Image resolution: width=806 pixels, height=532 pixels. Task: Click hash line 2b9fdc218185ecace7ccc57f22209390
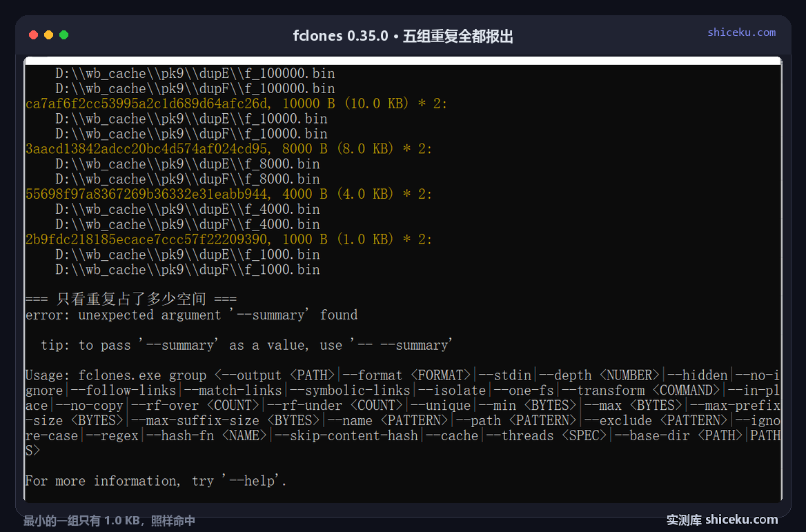click(x=228, y=239)
